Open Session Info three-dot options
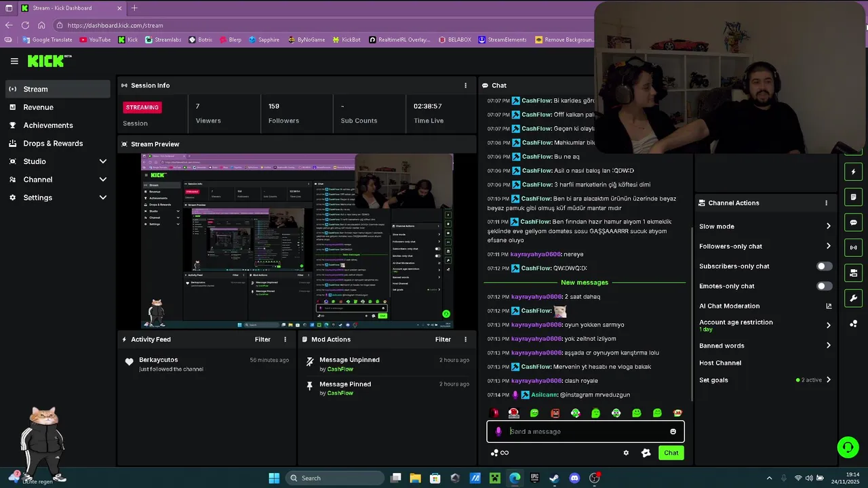Screen dimensions: 868x488 [465, 85]
